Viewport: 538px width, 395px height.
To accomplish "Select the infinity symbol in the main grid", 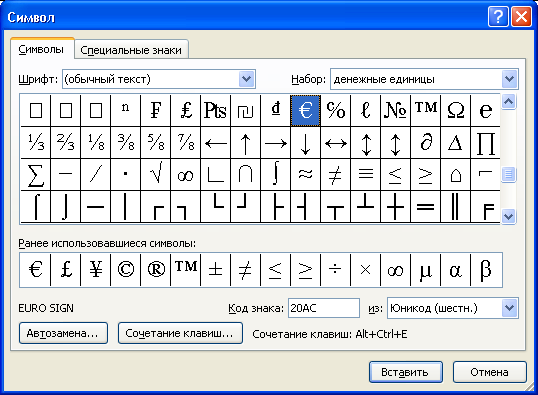I will (186, 175).
